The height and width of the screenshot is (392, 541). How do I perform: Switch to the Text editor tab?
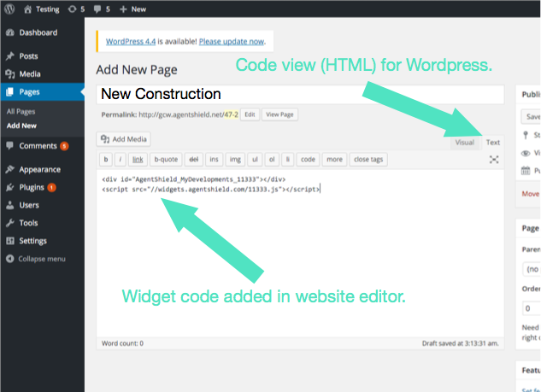coord(492,143)
